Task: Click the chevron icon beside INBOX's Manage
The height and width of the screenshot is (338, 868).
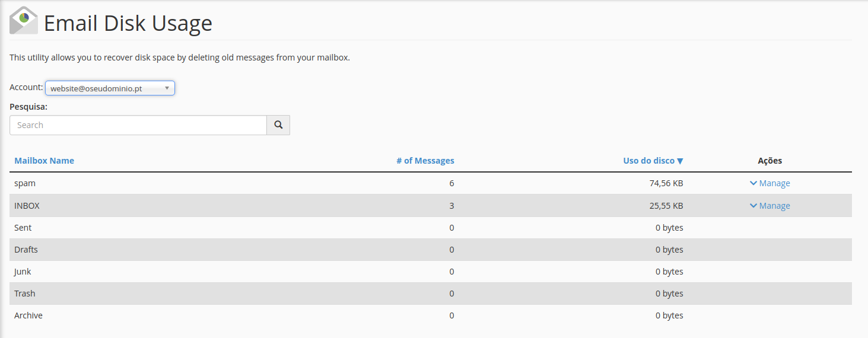Action: [x=753, y=206]
